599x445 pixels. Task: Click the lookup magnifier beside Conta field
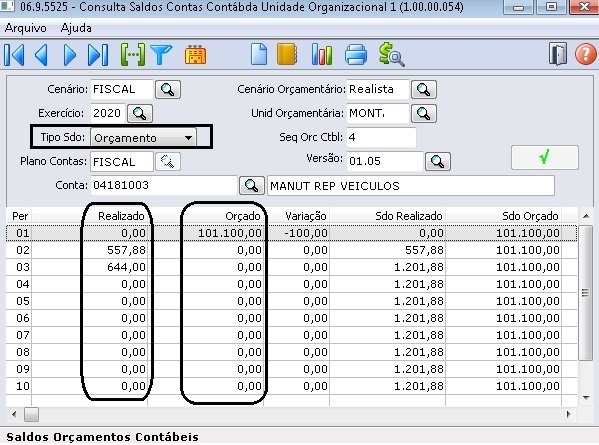[x=251, y=186]
